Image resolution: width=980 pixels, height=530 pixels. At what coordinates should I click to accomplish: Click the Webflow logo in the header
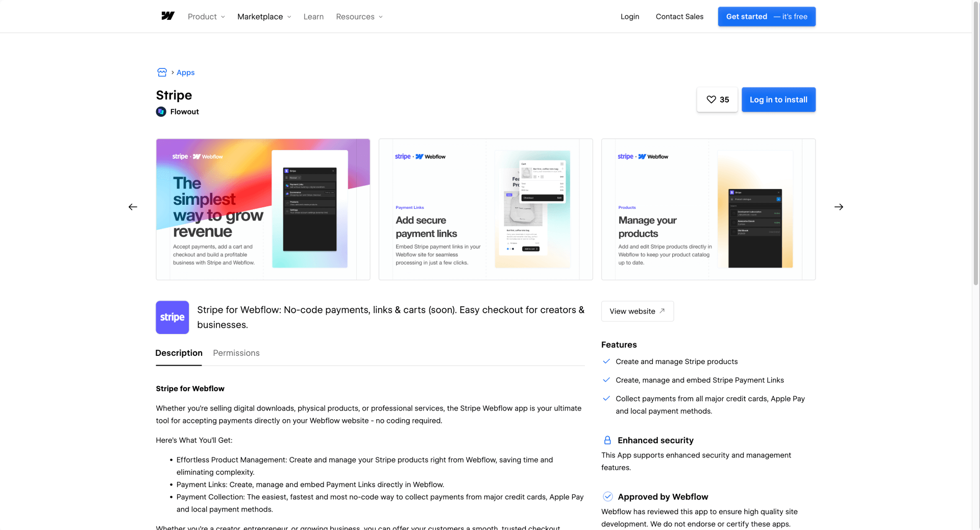click(168, 16)
